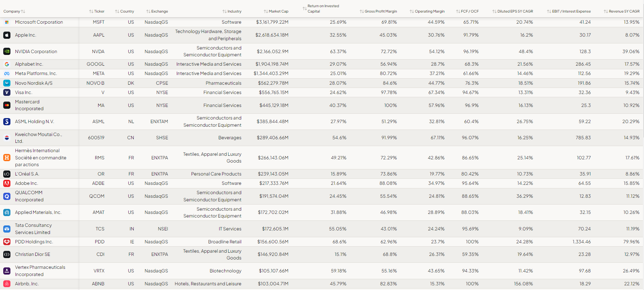Open PDD Holdings Inc. company link

[34, 242]
